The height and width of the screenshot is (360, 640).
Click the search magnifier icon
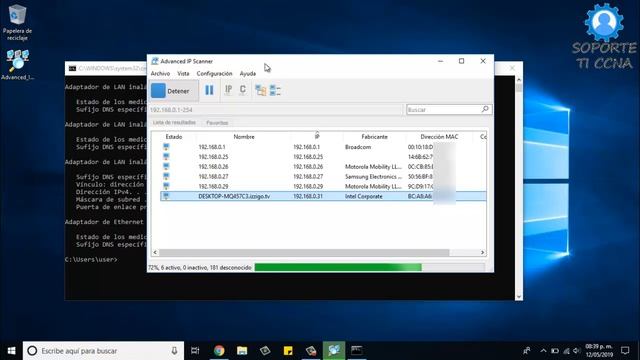point(485,109)
